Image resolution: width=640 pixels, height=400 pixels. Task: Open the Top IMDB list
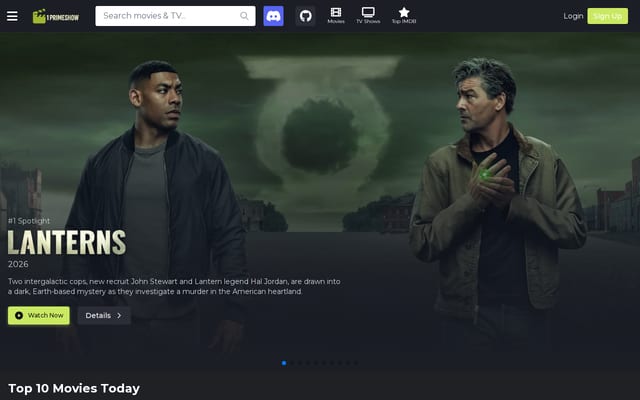[x=404, y=16]
